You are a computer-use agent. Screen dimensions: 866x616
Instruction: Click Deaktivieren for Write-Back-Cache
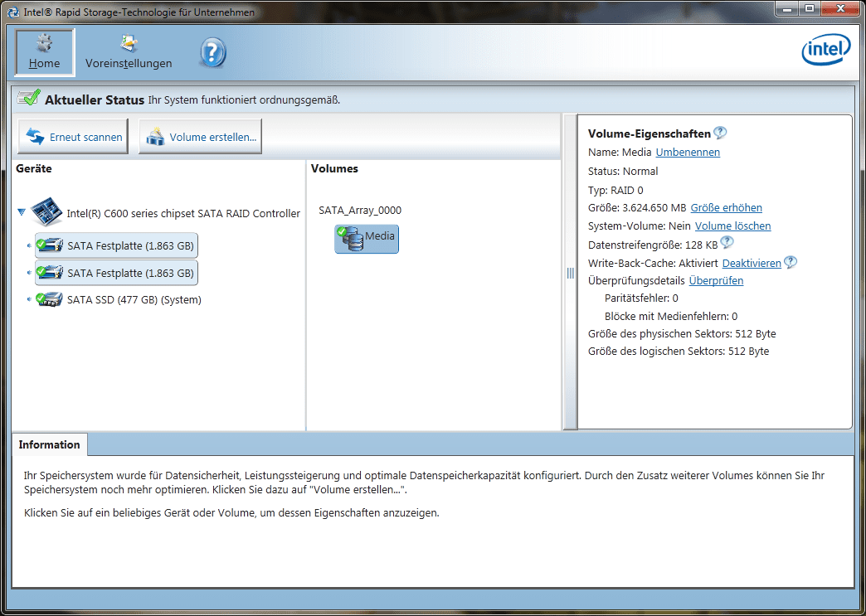752,264
